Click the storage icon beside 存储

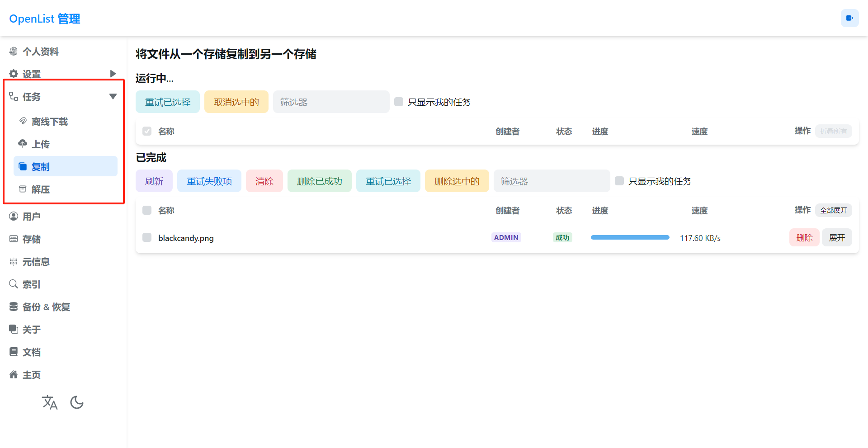(x=14, y=239)
